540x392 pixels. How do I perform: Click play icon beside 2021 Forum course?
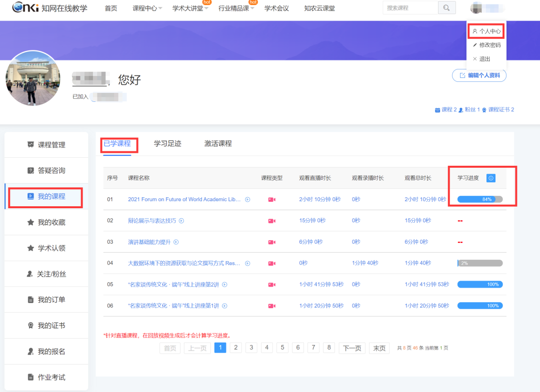point(247,199)
